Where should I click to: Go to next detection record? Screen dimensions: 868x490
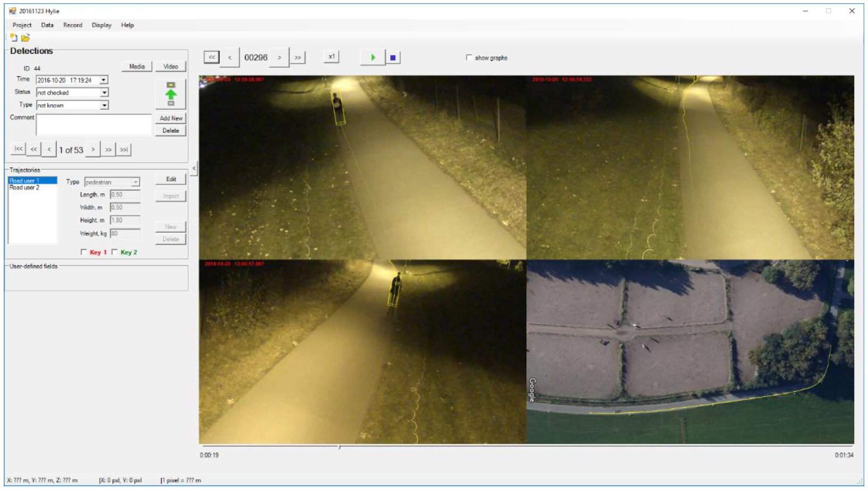[93, 149]
